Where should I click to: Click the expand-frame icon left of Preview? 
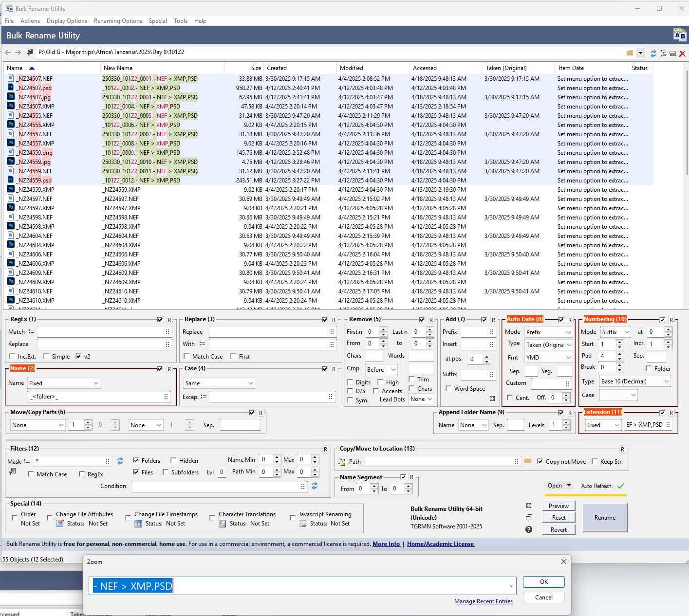coord(529,506)
